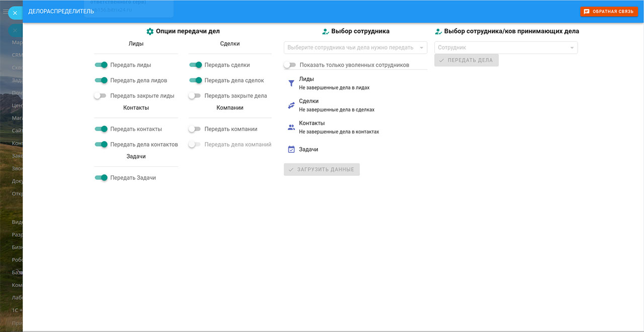
Task: Click the calendar-check icon next to Задачи
Action: pyautogui.click(x=291, y=149)
